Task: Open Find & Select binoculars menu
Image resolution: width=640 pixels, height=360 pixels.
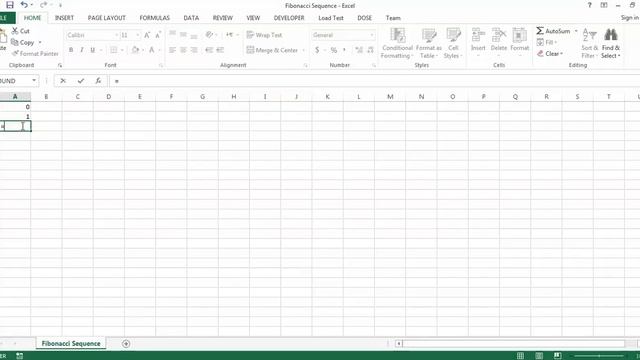Action: click(x=611, y=43)
